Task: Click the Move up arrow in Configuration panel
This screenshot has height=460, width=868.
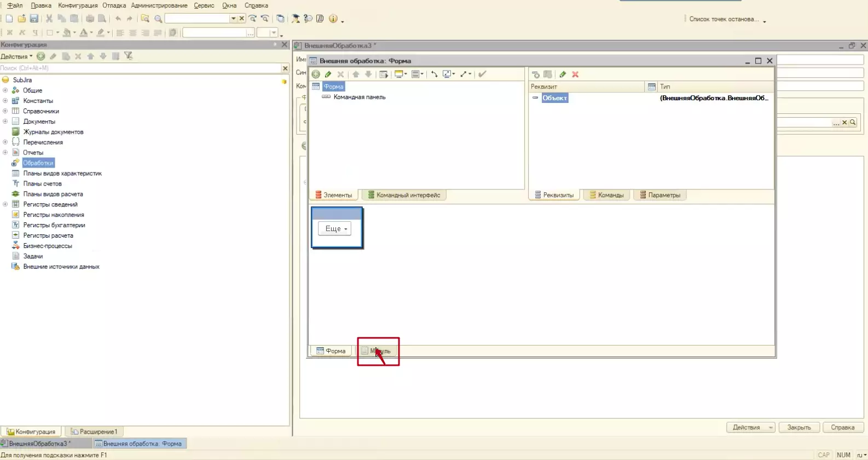Action: (91, 56)
